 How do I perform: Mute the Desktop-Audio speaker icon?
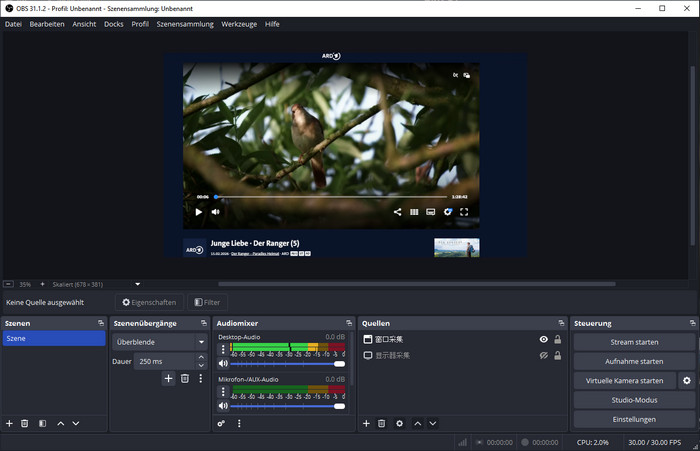click(223, 363)
